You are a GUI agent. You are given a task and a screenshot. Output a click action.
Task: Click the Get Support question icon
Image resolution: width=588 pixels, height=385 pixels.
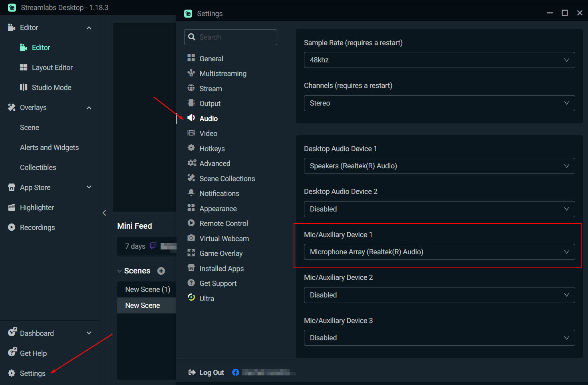pos(191,283)
